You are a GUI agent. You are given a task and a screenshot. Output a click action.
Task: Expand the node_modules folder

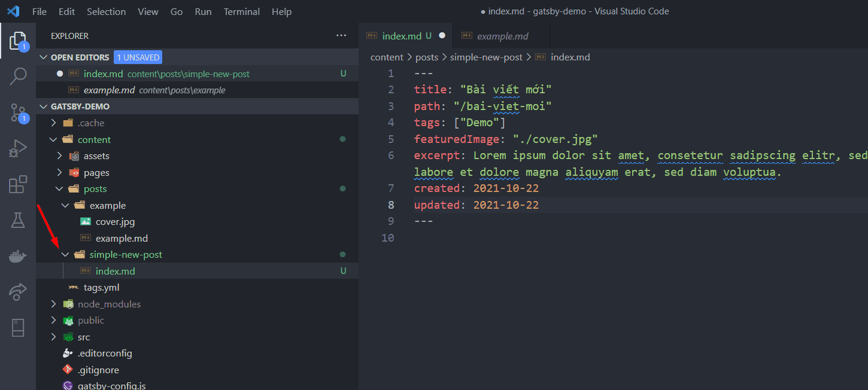click(x=54, y=304)
